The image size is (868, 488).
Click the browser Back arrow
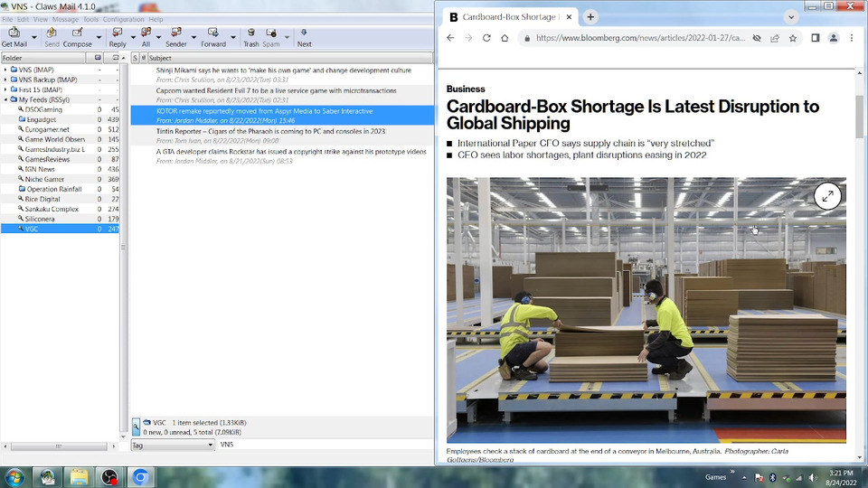click(x=450, y=38)
